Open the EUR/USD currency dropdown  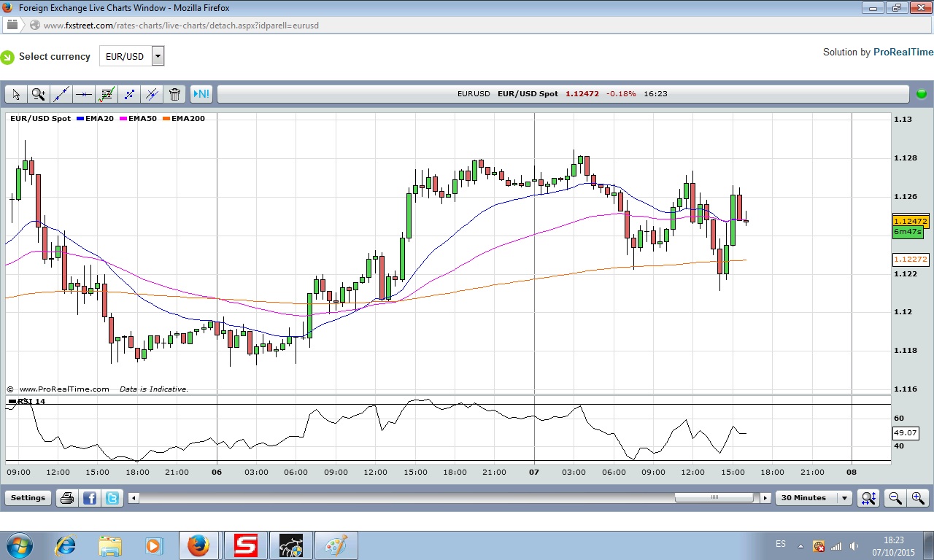[158, 56]
